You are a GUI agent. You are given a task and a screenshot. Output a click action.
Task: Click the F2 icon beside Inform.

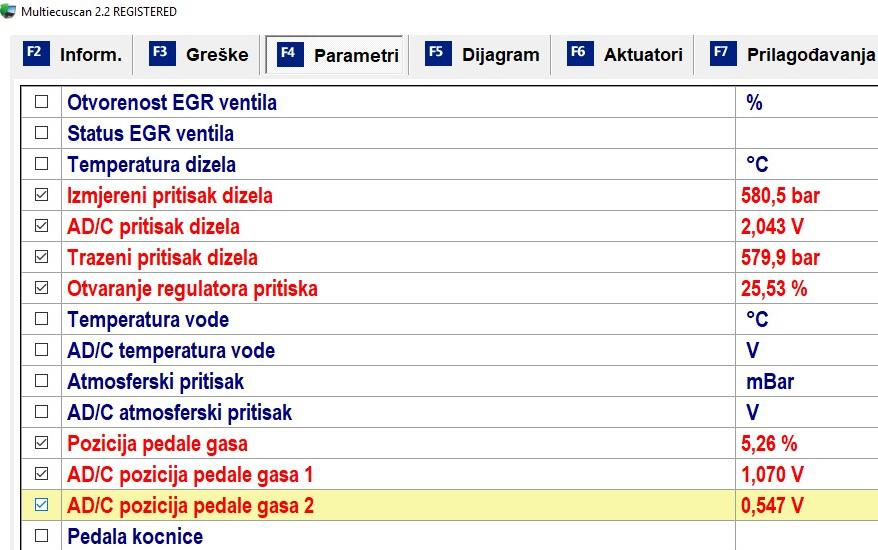(36, 54)
